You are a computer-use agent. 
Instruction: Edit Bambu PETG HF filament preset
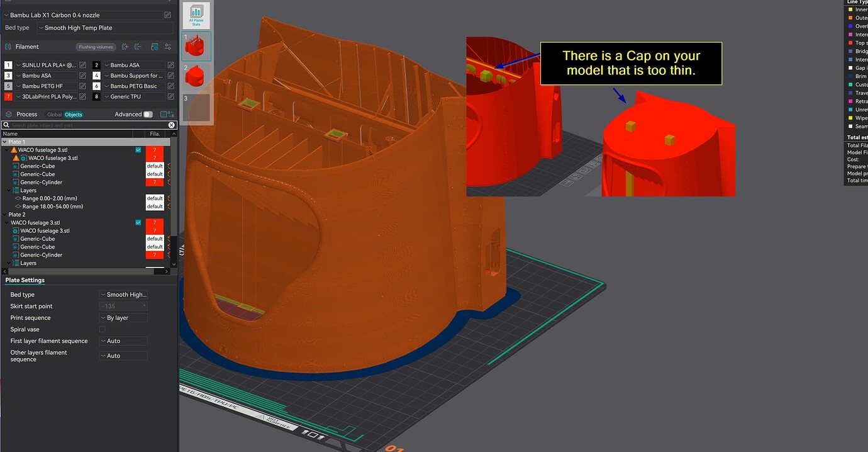coord(82,86)
